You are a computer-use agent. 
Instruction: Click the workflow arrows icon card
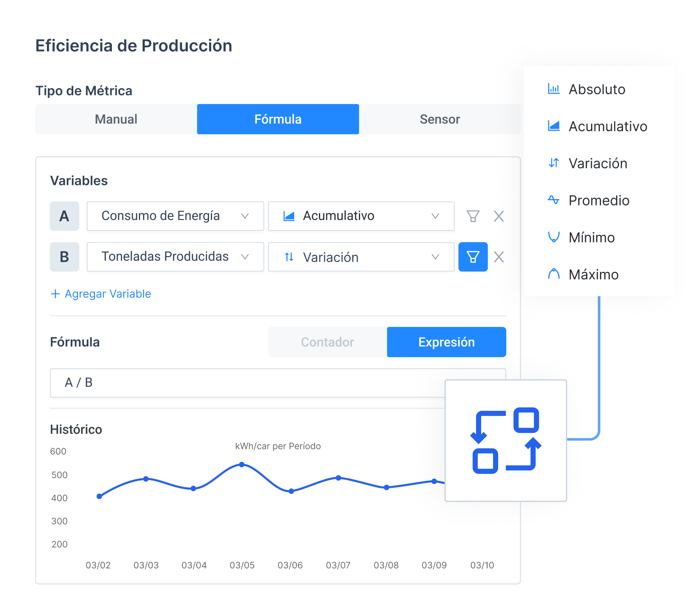505,441
